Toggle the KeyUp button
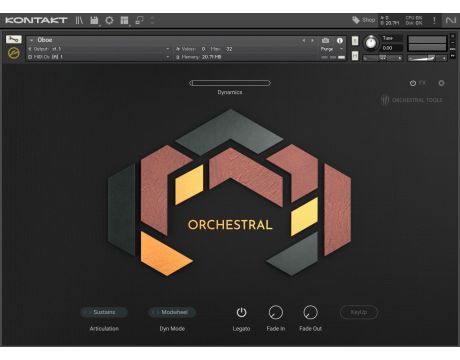Image resolution: width=460 pixels, height=360 pixels. (359, 312)
